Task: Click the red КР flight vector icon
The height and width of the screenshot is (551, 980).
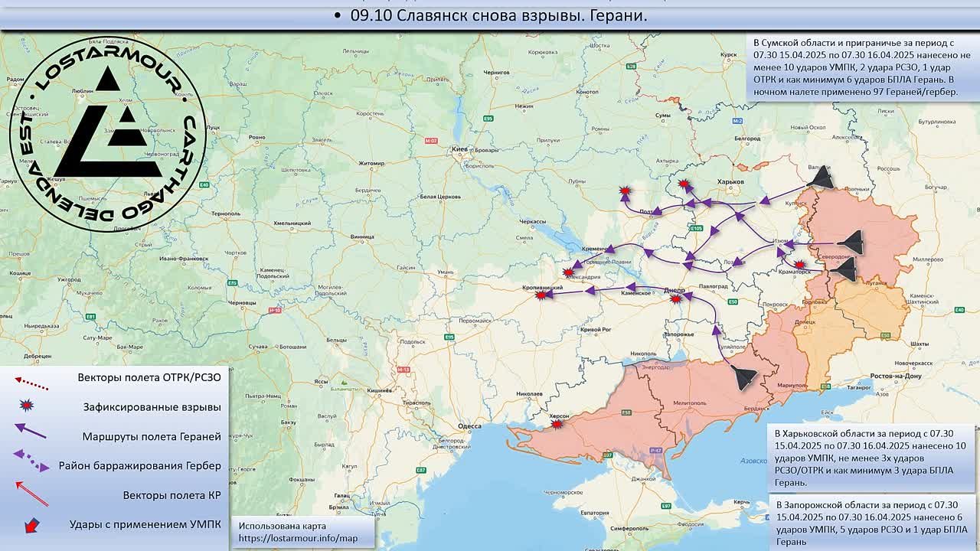Action: [31, 493]
